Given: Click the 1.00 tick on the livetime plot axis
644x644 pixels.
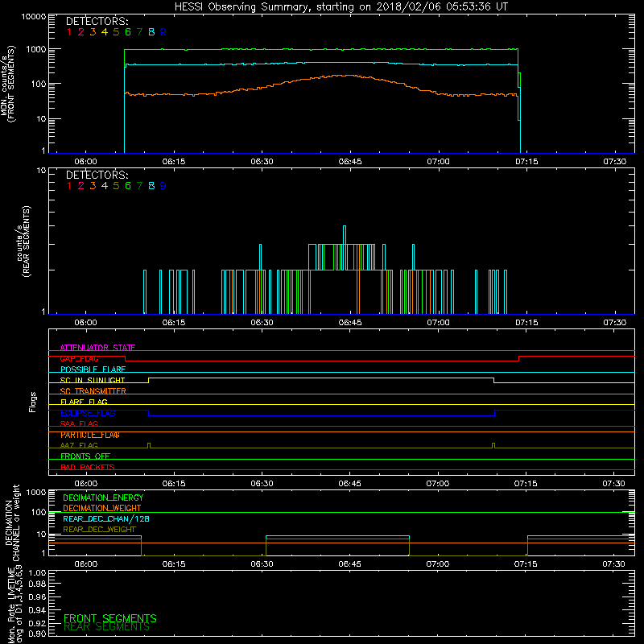Looking at the screenshot, I should [x=37, y=573].
